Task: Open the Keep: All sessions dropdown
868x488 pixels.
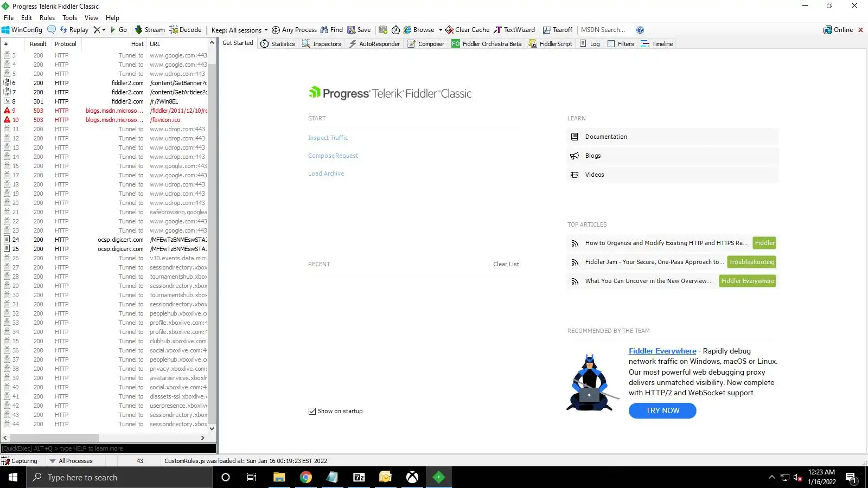Action: point(239,30)
